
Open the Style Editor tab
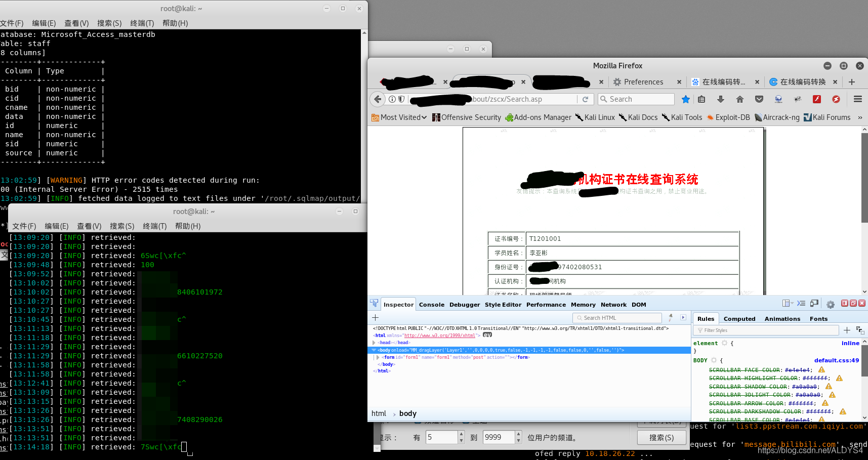[503, 305]
